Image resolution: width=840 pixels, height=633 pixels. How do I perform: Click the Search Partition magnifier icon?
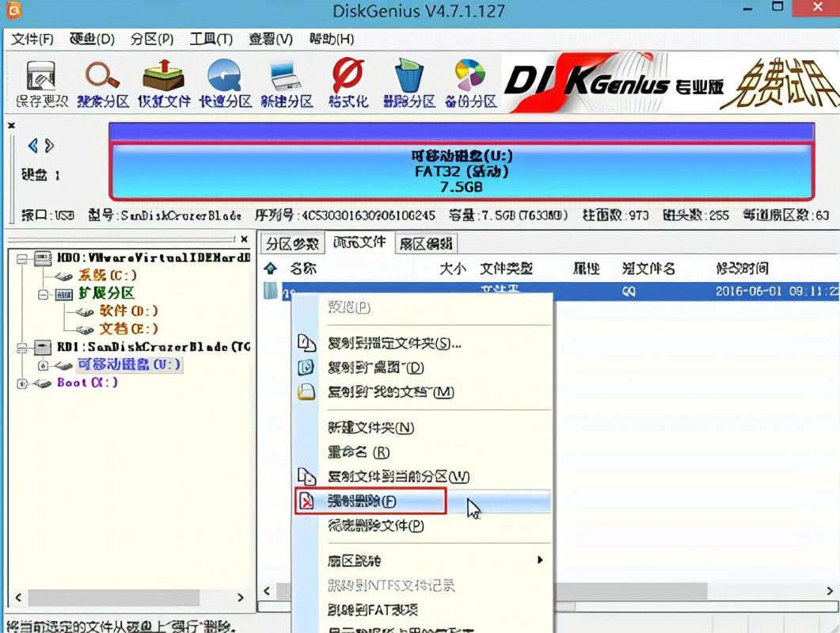(102, 75)
